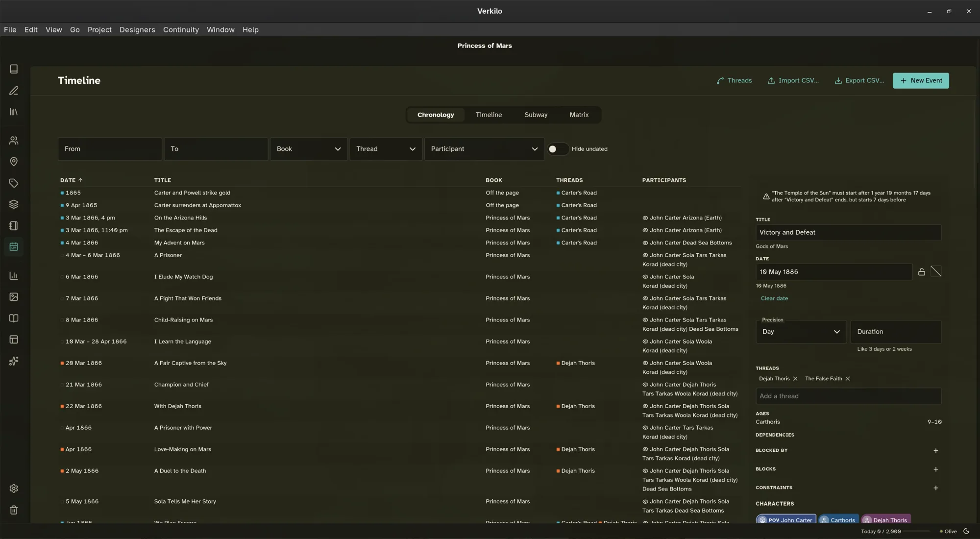
Task: Open the images gallery icon in sidebar
Action: click(x=14, y=297)
